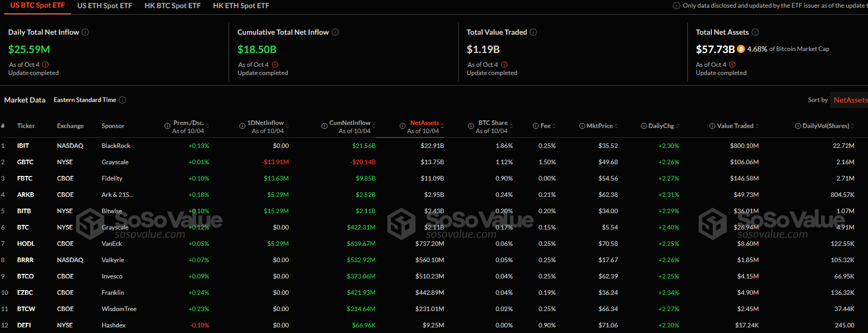Click the $1.19B total value traded
Image resolution: width=868 pixels, height=333 pixels.
click(483, 49)
